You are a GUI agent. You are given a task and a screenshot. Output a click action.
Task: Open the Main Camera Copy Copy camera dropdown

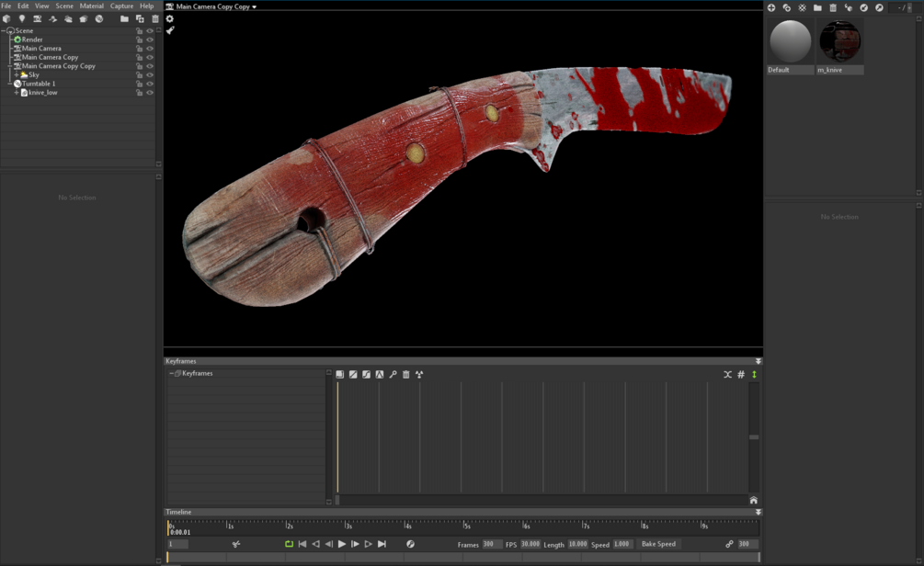(x=255, y=7)
